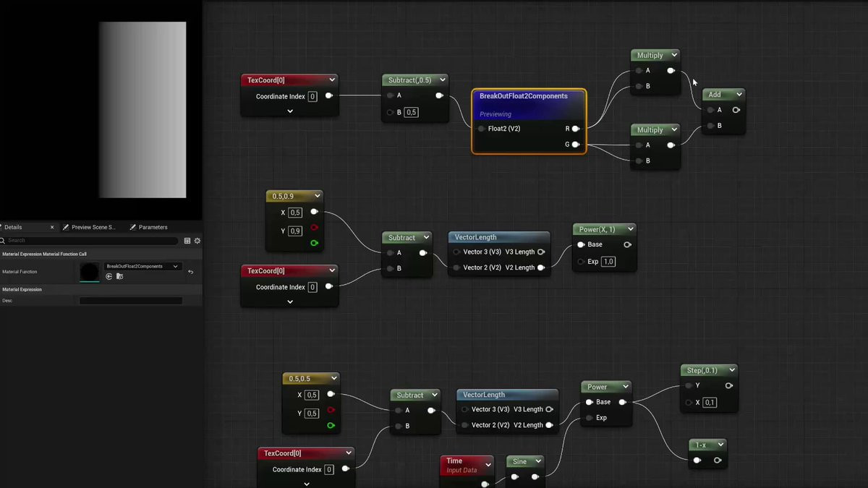This screenshot has height=488, width=868.
Task: Click BreakOutFloat2Components R output pin
Action: 576,129
